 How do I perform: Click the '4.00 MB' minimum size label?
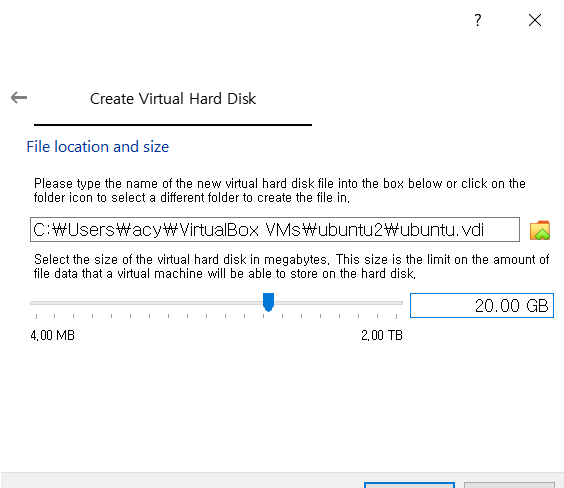(53, 335)
